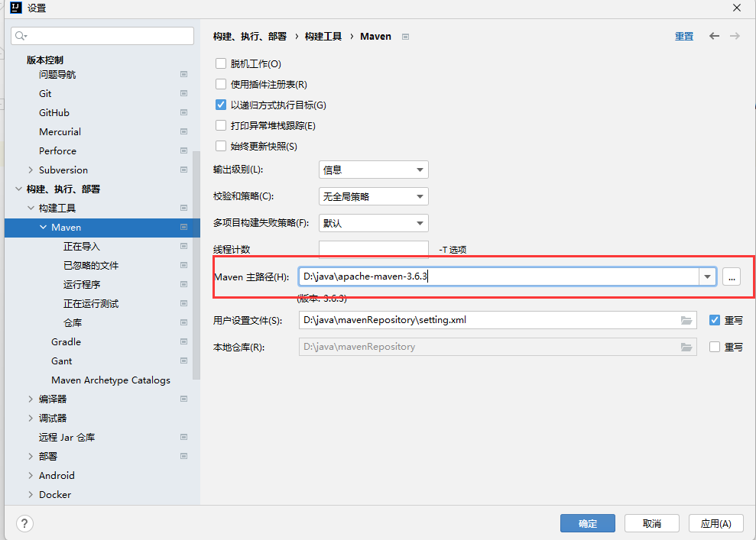Image resolution: width=756 pixels, height=540 pixels.
Task: Open the 校验和策略 dropdown showing 无全局策略
Action: (x=374, y=196)
